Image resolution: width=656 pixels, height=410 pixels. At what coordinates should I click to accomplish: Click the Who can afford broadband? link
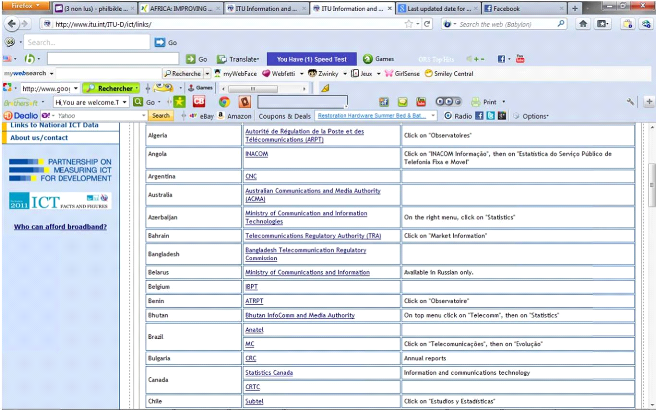60,227
